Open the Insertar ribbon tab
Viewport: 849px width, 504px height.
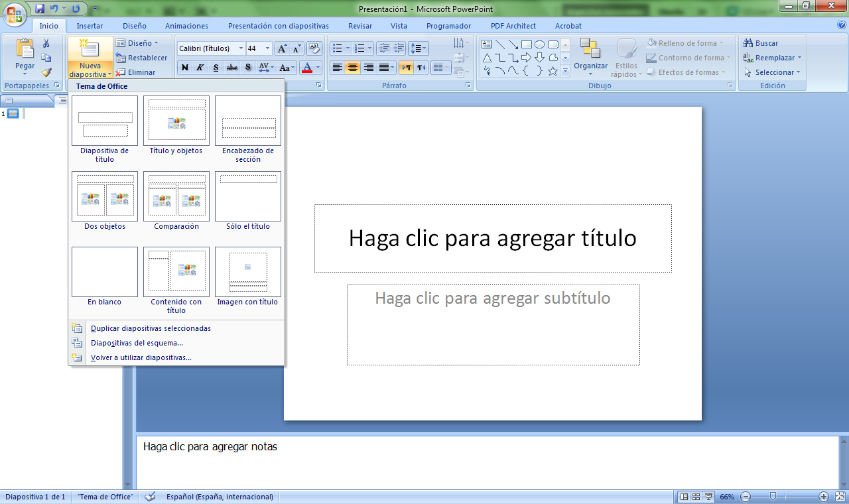[90, 26]
